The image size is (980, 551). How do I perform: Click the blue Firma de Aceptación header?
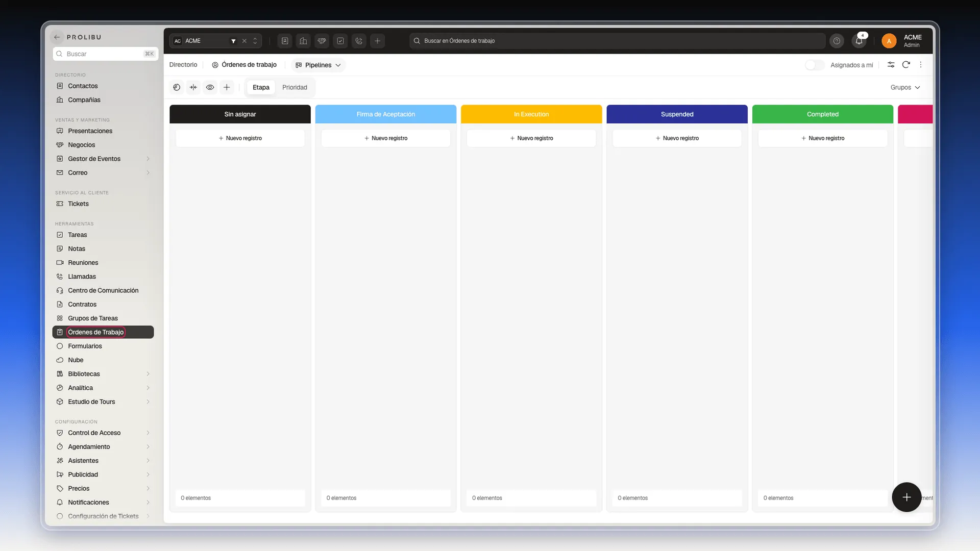386,114
